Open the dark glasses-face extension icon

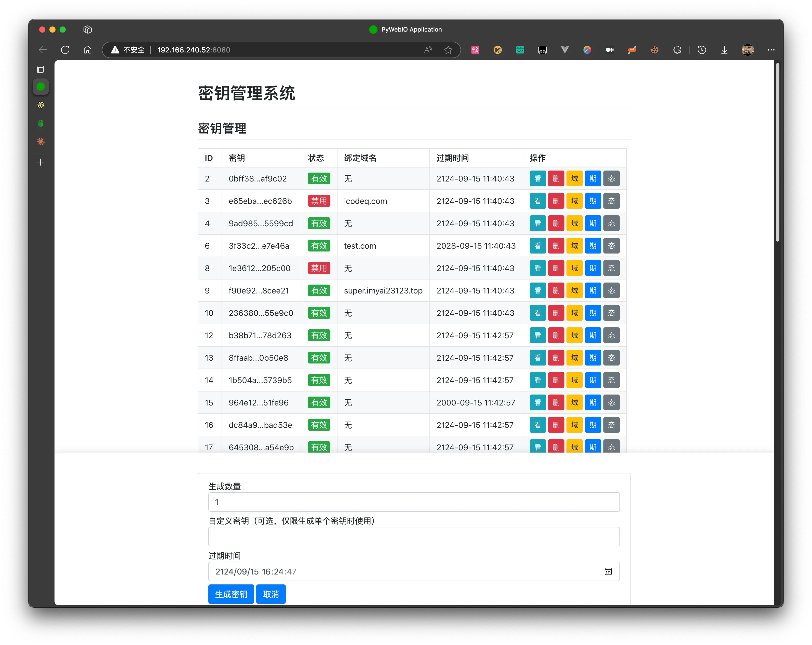click(542, 50)
